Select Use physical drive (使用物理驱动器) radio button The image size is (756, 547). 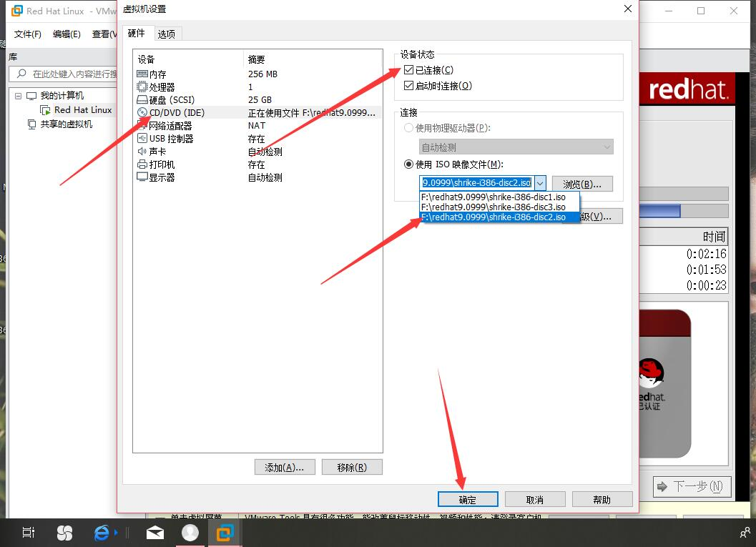coord(409,128)
